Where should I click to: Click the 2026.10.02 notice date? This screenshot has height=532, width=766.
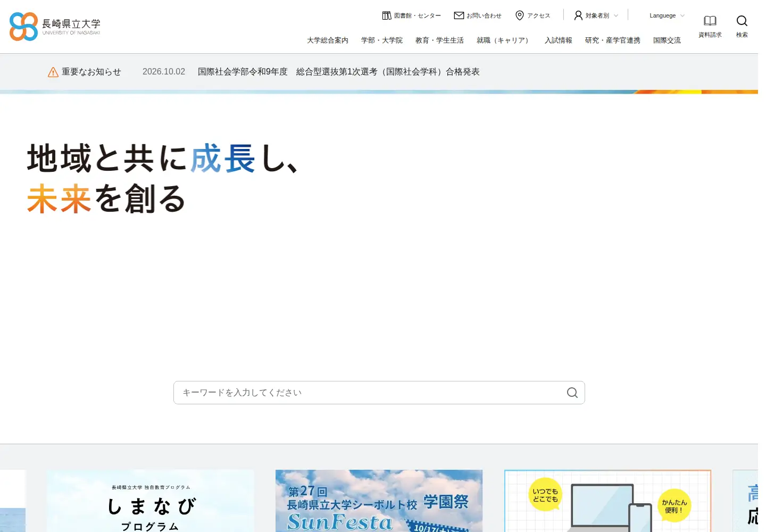tap(164, 72)
